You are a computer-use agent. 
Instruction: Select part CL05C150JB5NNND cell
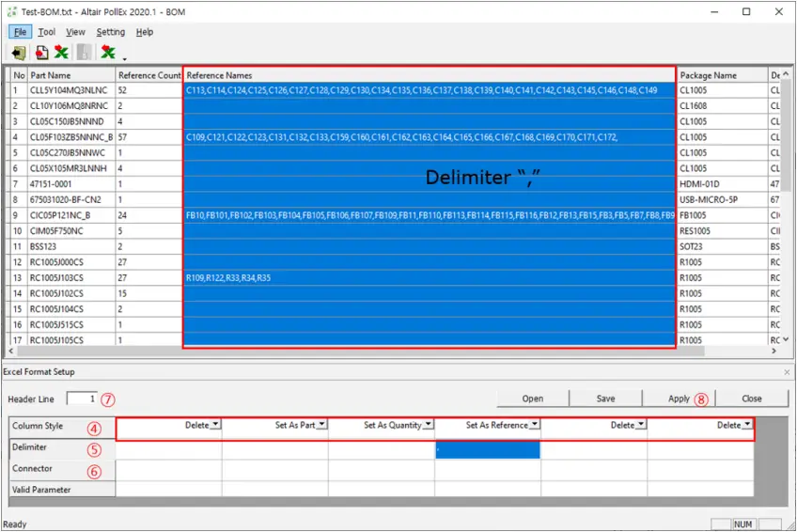pyautogui.click(x=71, y=122)
